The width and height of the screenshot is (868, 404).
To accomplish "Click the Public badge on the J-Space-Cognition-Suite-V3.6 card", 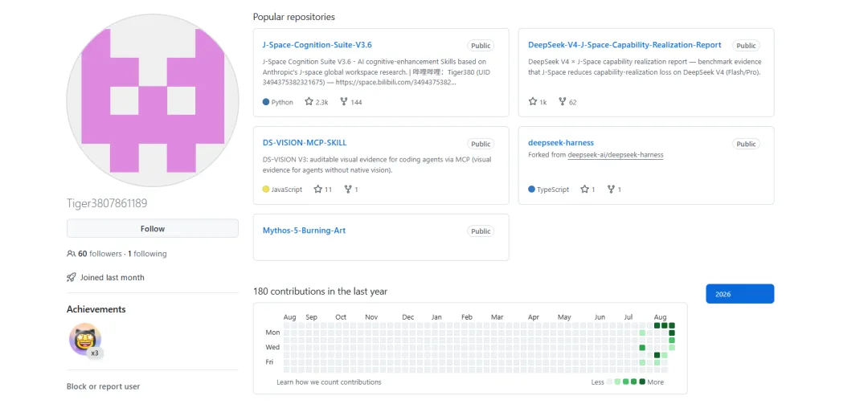I will coord(481,46).
